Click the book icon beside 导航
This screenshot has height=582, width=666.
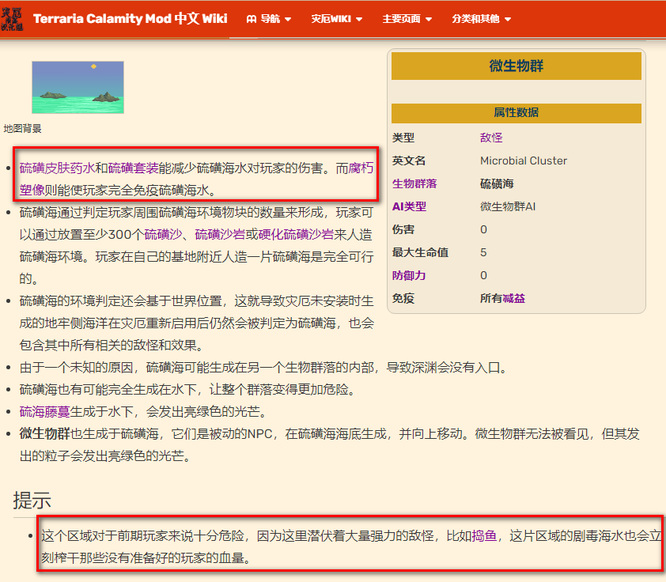point(251,19)
